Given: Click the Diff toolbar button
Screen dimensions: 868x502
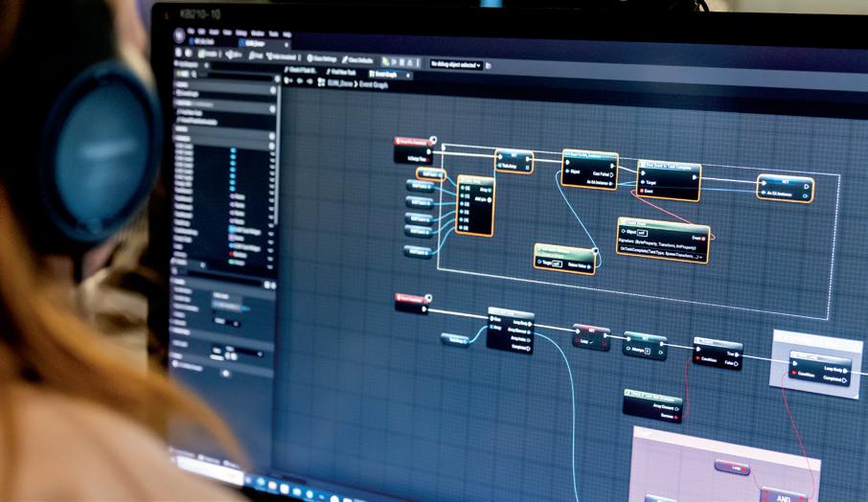Looking at the screenshot, I should pos(234,55).
